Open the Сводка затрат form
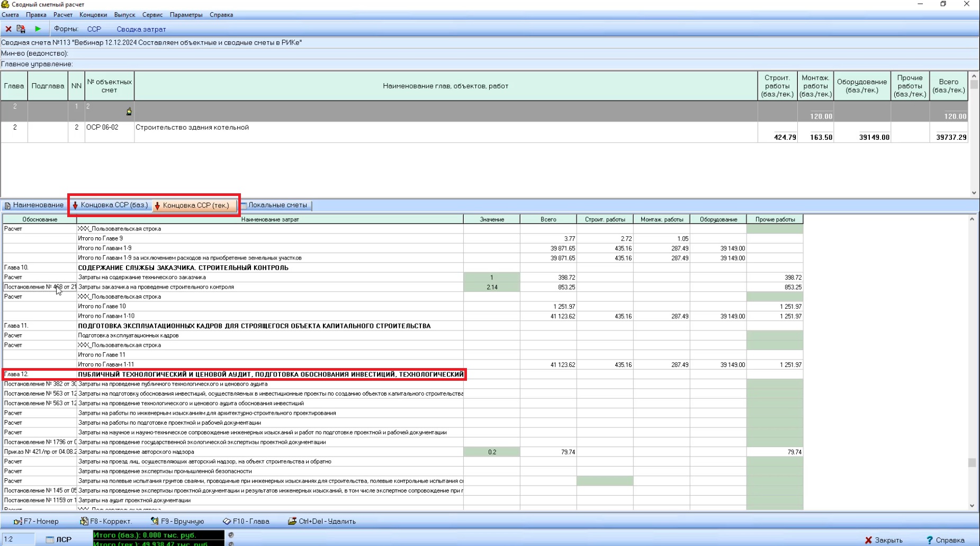Image resolution: width=980 pixels, height=546 pixels. pyautogui.click(x=141, y=29)
